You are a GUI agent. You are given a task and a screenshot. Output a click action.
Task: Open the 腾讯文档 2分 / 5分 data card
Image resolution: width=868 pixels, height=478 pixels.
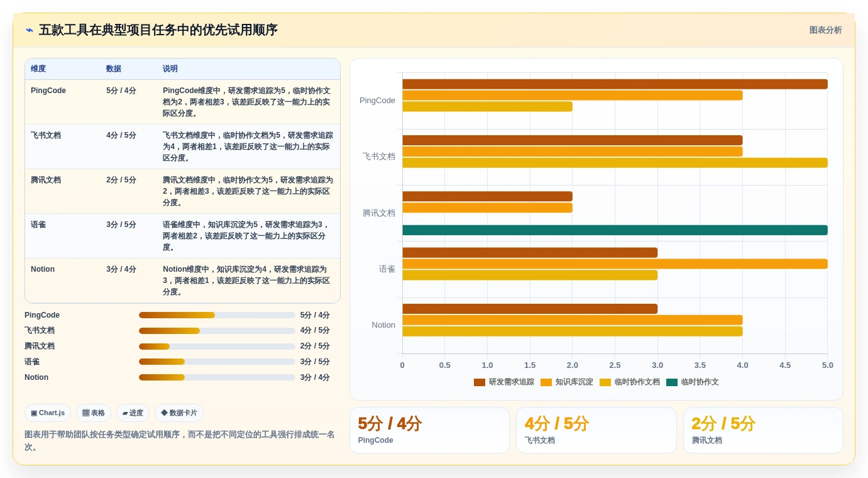[763, 430]
